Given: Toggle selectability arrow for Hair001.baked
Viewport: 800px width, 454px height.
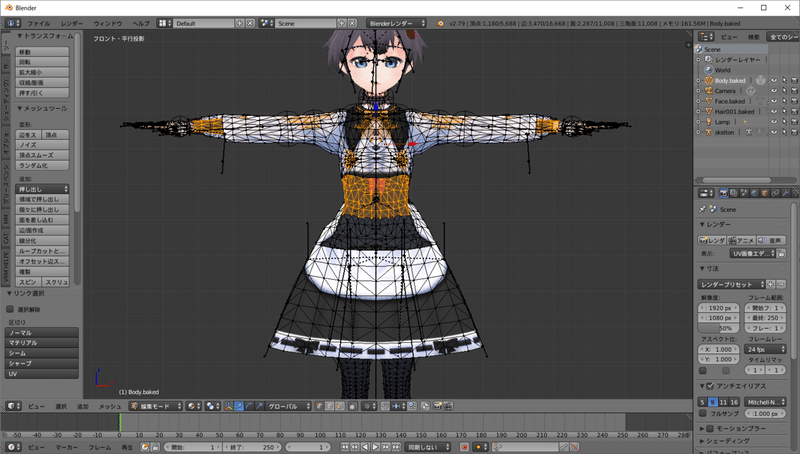Looking at the screenshot, I should coord(784,111).
